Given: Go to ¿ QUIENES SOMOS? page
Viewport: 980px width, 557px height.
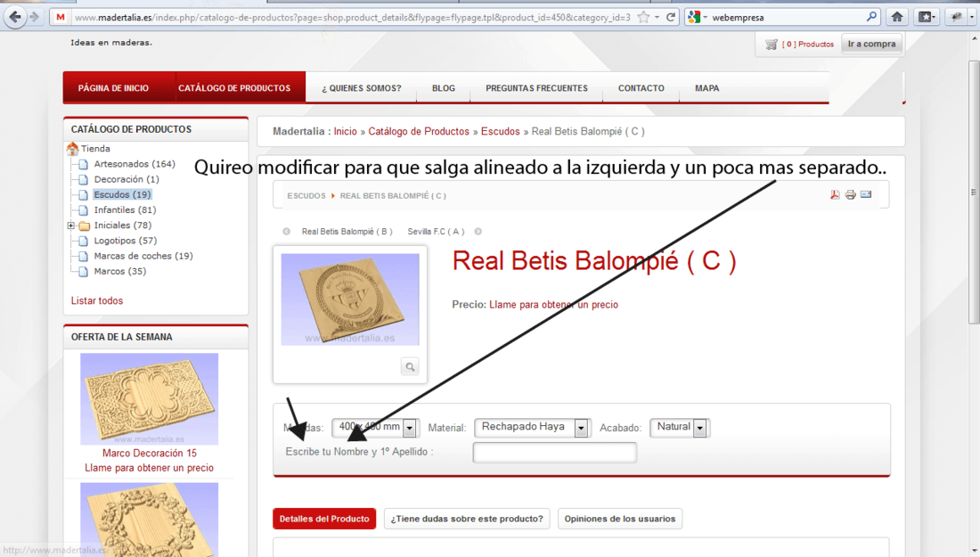Looking at the screenshot, I should tap(361, 88).
